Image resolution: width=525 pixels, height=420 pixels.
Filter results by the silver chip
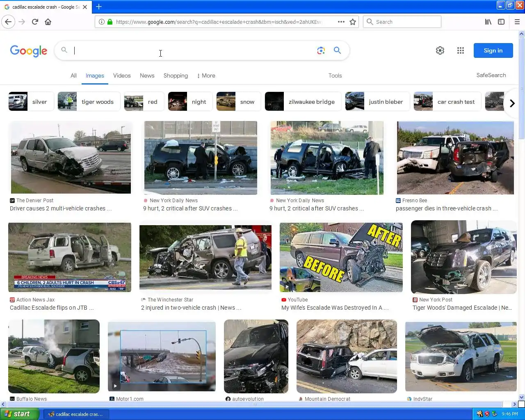[31, 102]
